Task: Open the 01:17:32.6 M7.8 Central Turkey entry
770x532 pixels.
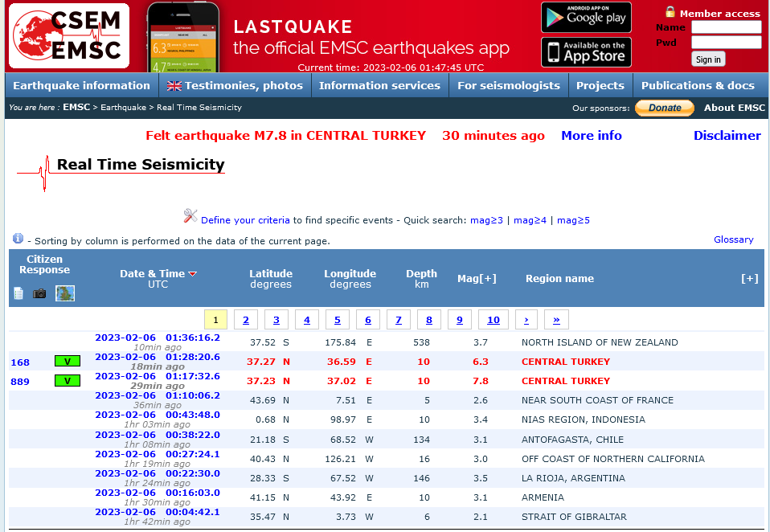Action: pos(158,376)
